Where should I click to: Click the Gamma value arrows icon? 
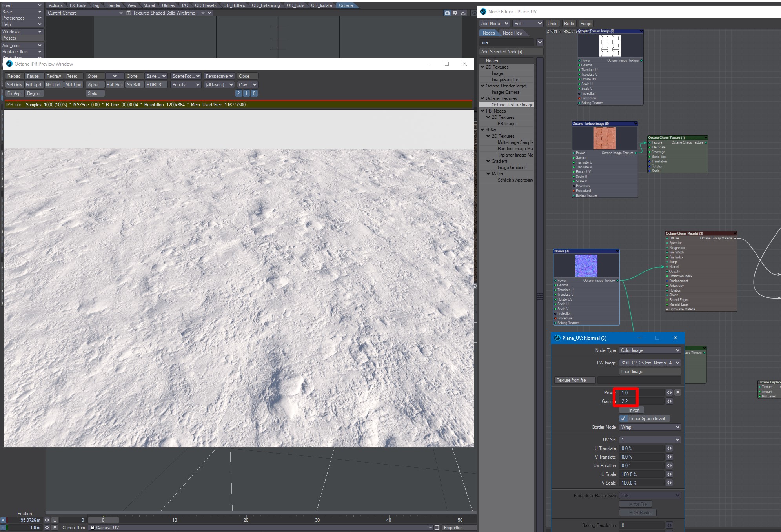click(x=669, y=401)
